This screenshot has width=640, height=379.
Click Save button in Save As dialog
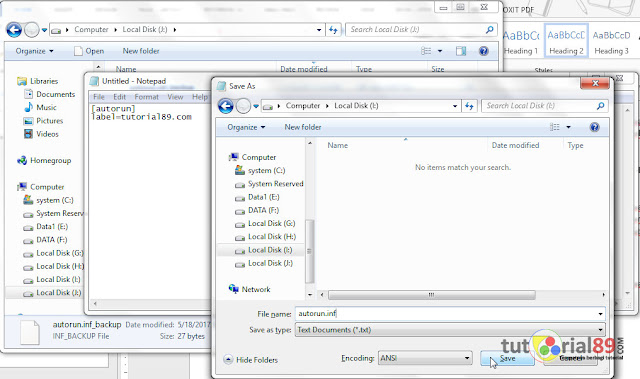507,358
